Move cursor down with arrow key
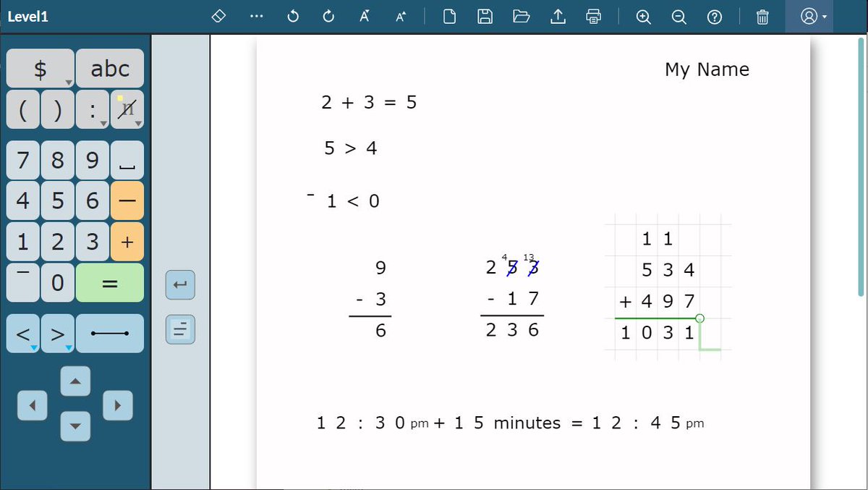 point(75,426)
